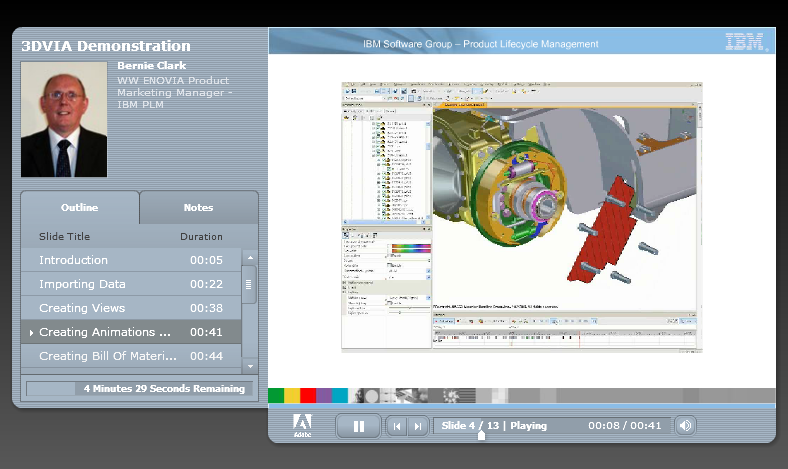
Task: Jump to the Introduction slide
Action: point(131,260)
